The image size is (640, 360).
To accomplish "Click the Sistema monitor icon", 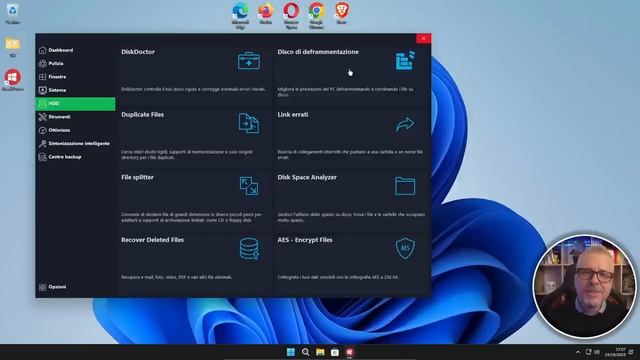I will point(42,90).
